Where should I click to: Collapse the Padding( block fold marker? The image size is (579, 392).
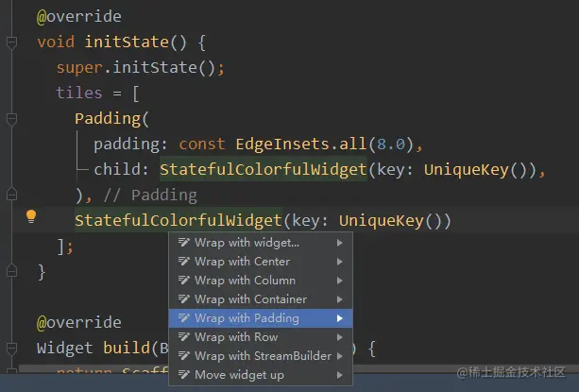[x=12, y=119]
